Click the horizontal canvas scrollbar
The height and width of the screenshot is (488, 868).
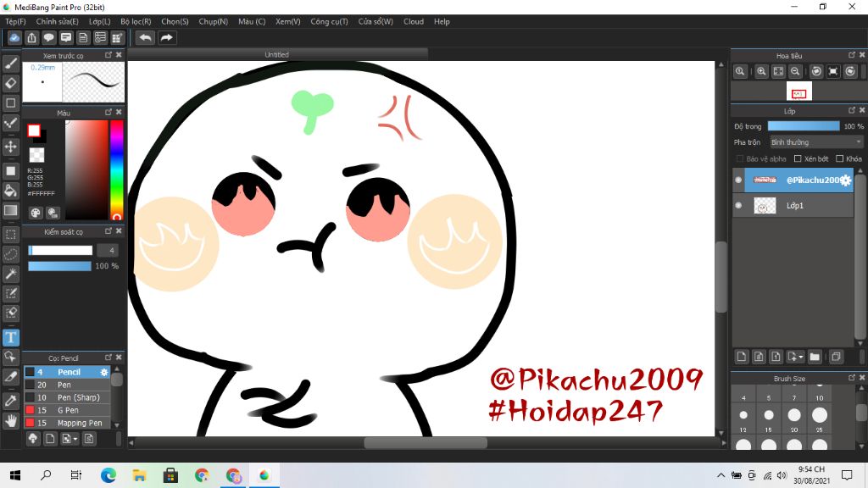pos(426,442)
